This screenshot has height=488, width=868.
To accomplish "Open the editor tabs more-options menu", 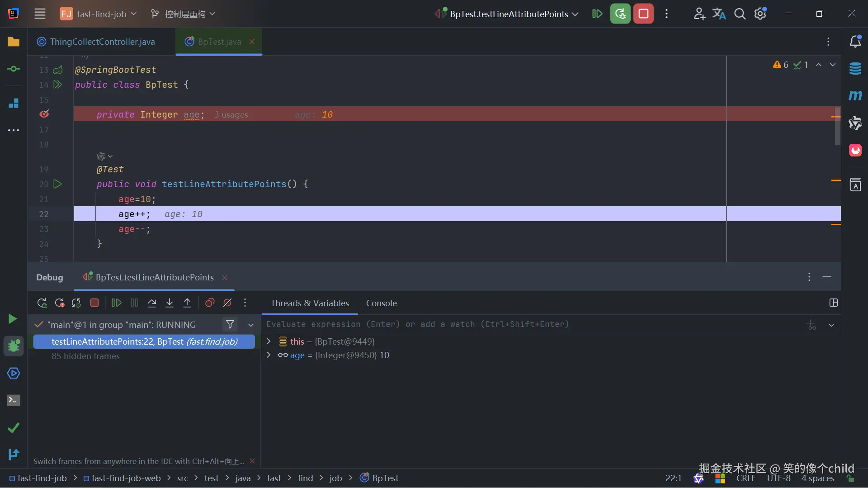I will point(828,42).
